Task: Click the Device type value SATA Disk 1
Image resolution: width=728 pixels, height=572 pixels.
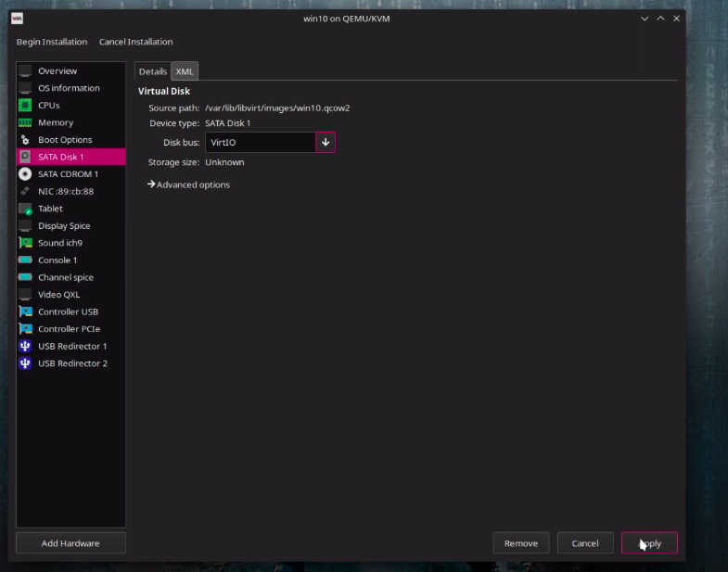Action: coord(227,123)
